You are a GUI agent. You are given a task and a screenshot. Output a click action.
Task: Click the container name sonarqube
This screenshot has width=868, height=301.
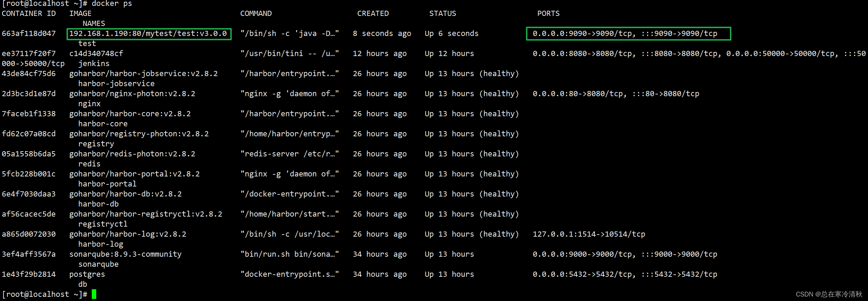[98, 264]
